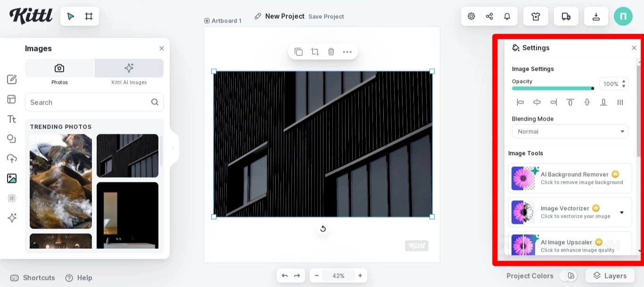Collapse the Images panel side chevron
The width and height of the screenshot is (644, 287).
pos(173,148)
